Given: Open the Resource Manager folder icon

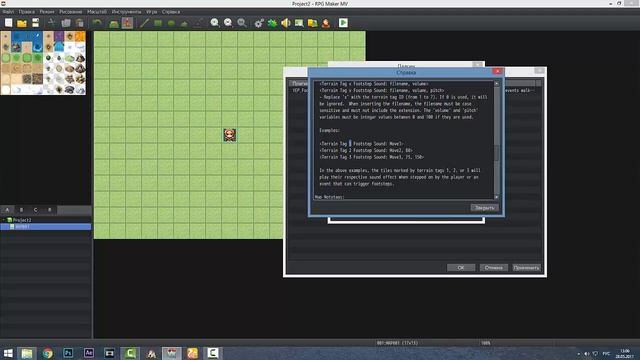Looking at the screenshot, I should (x=313, y=23).
